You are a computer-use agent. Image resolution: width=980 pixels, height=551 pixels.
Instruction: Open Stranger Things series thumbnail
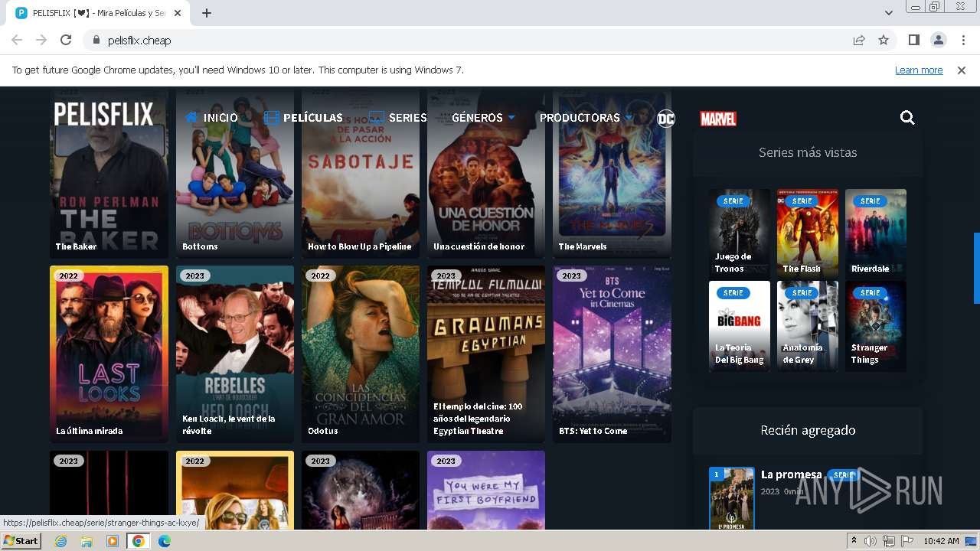[876, 326]
